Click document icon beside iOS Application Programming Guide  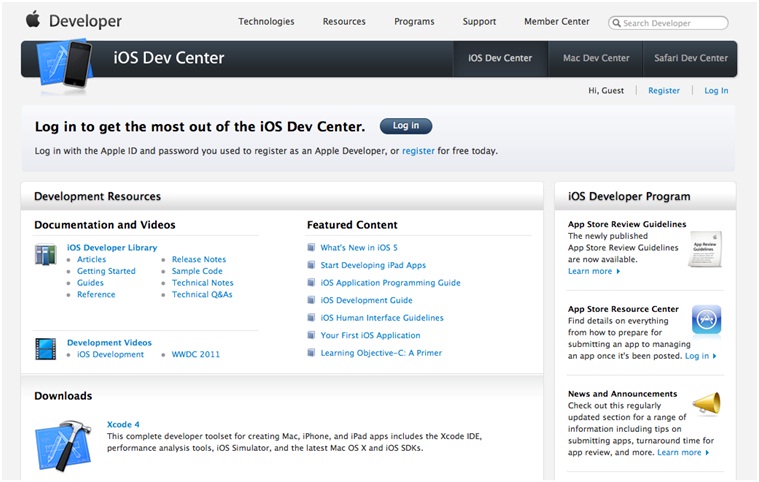tap(311, 282)
